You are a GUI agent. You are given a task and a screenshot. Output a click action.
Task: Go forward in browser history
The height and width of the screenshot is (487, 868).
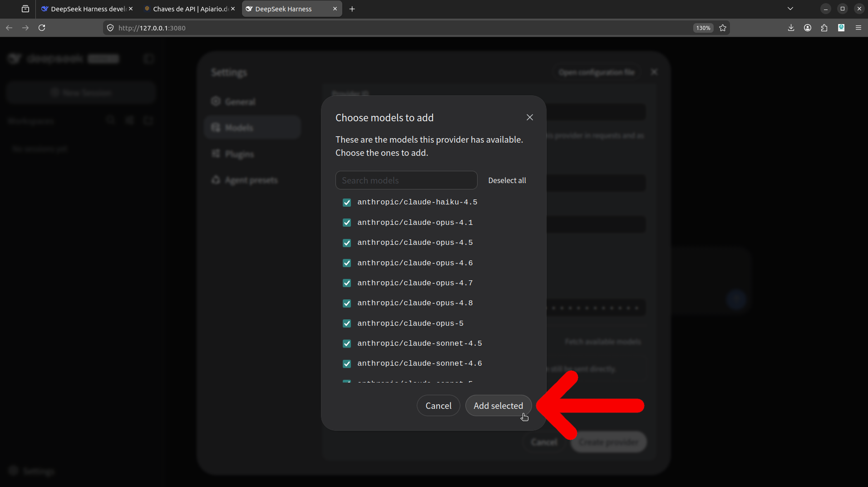tap(25, 28)
